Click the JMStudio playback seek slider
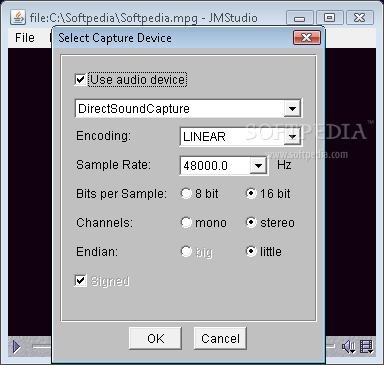 click(x=42, y=347)
